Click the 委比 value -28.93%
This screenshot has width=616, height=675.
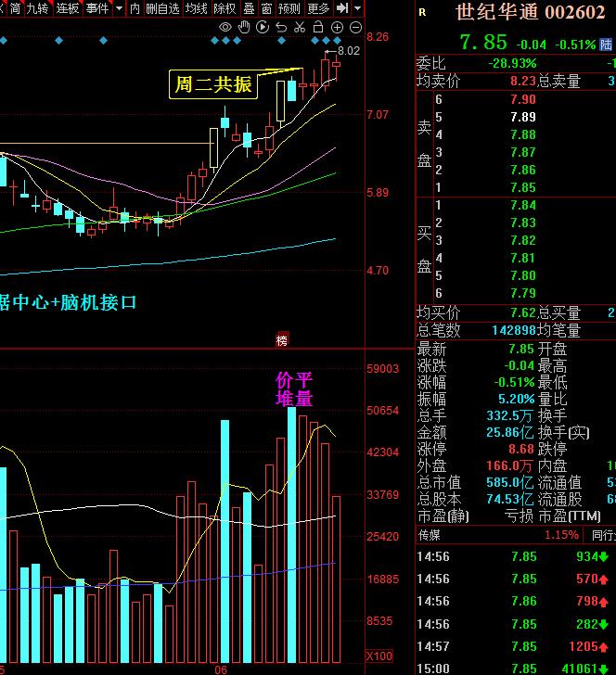512,63
